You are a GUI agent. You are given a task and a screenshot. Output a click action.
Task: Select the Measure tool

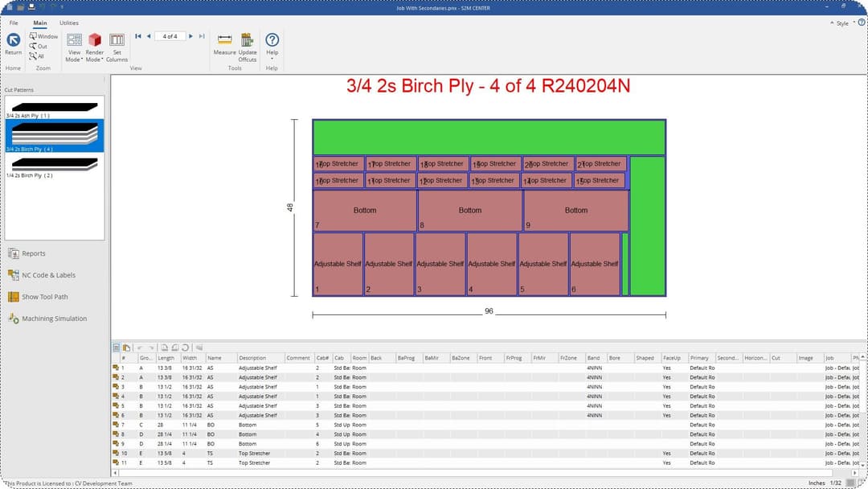(x=224, y=43)
